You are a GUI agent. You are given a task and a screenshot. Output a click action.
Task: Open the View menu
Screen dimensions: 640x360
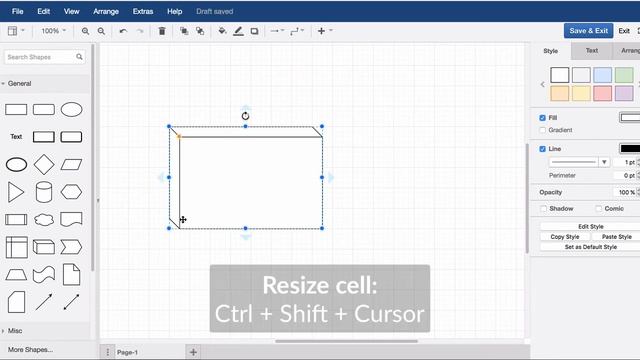click(71, 11)
